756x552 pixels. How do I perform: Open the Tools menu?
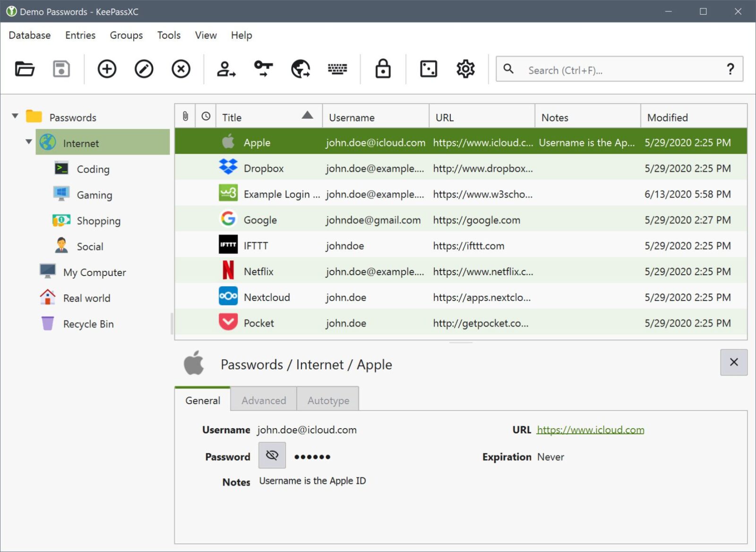(x=168, y=35)
